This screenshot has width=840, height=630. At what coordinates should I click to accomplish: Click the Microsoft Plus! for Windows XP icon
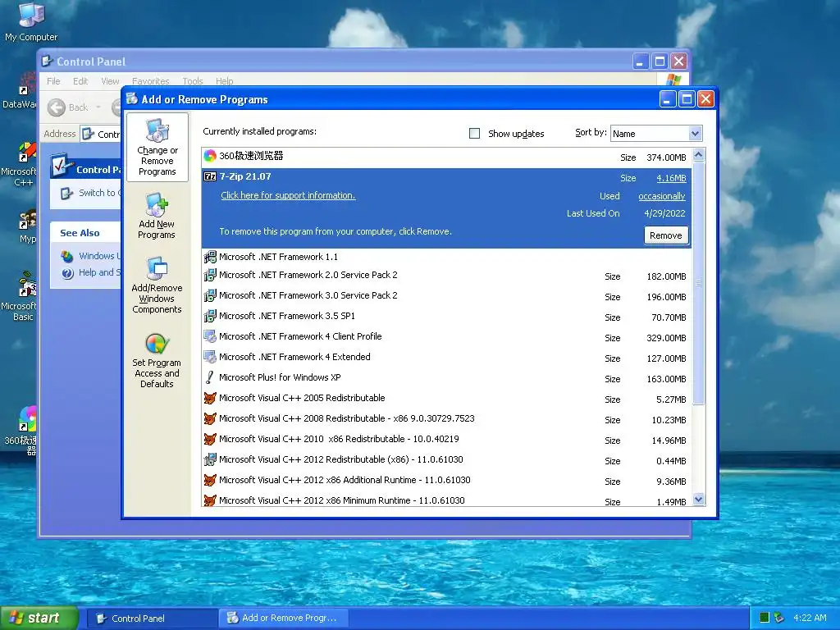(x=210, y=377)
